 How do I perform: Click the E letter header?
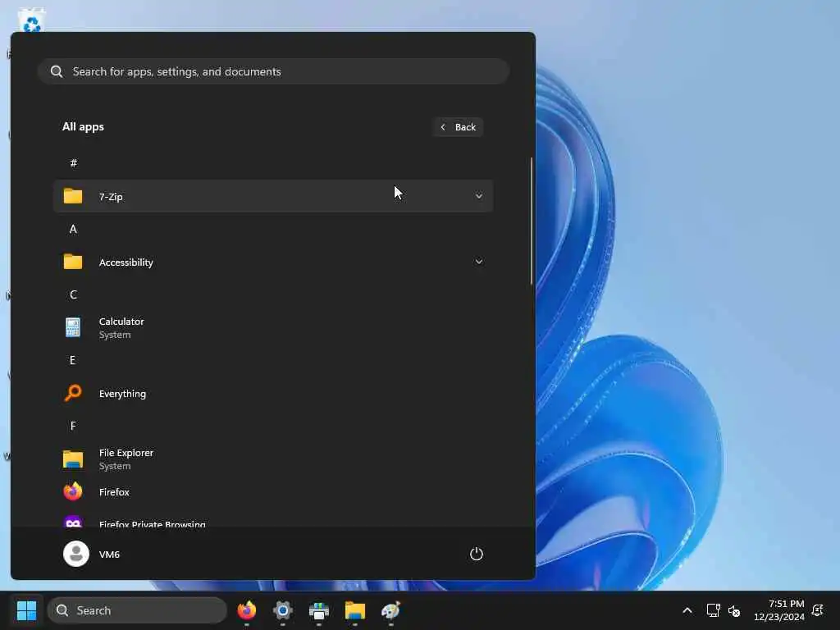pyautogui.click(x=73, y=360)
